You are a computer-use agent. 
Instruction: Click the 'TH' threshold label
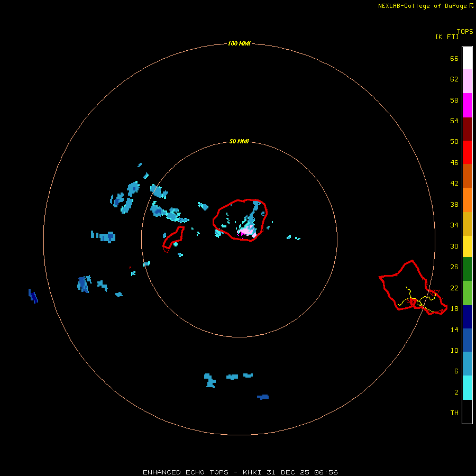click(x=454, y=413)
